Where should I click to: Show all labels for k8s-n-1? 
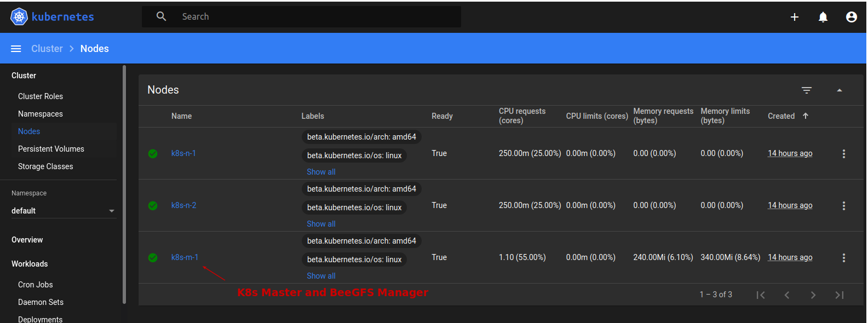(321, 172)
